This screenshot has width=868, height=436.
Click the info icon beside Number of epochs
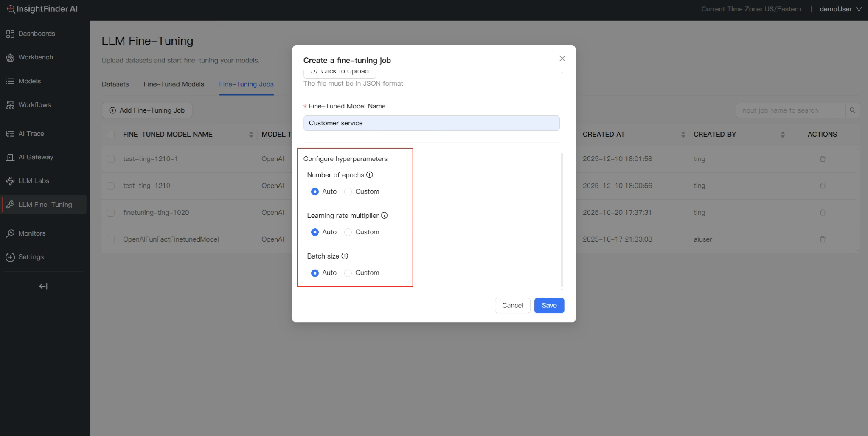pos(370,175)
